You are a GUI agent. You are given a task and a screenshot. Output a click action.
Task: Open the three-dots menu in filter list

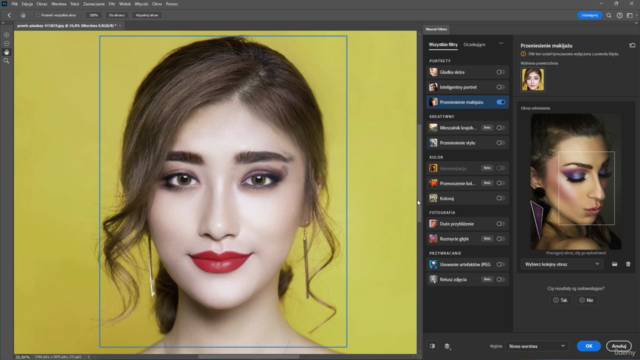tap(501, 43)
